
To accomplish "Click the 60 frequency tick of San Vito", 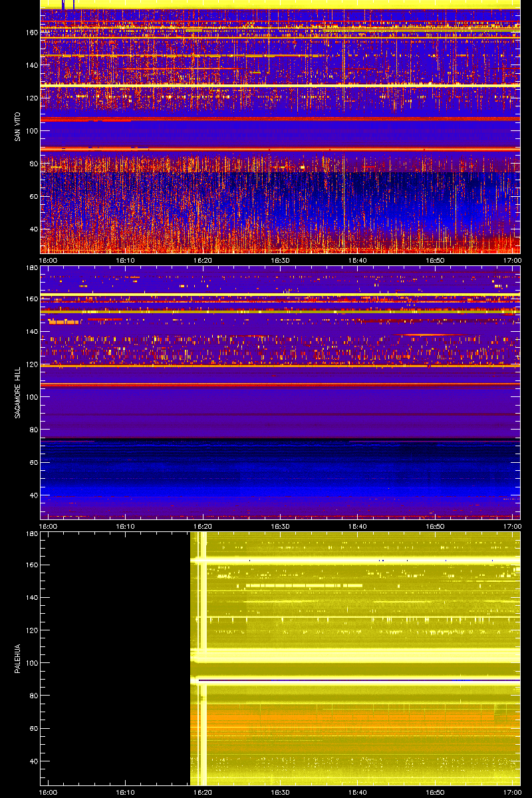I will [33, 196].
